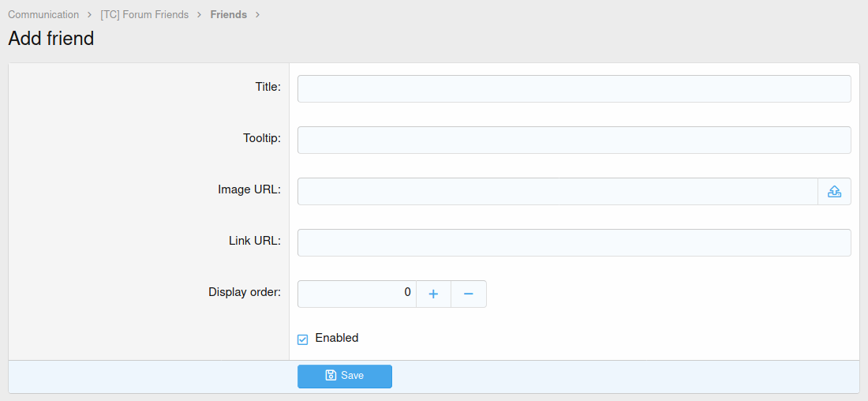Viewport: 868px width, 401px height.
Task: Click the 'Tooltip:' field label
Action: [x=261, y=138]
